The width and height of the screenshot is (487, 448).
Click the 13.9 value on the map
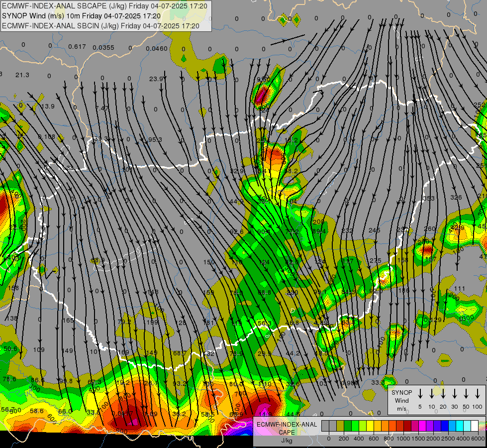(x=48, y=107)
